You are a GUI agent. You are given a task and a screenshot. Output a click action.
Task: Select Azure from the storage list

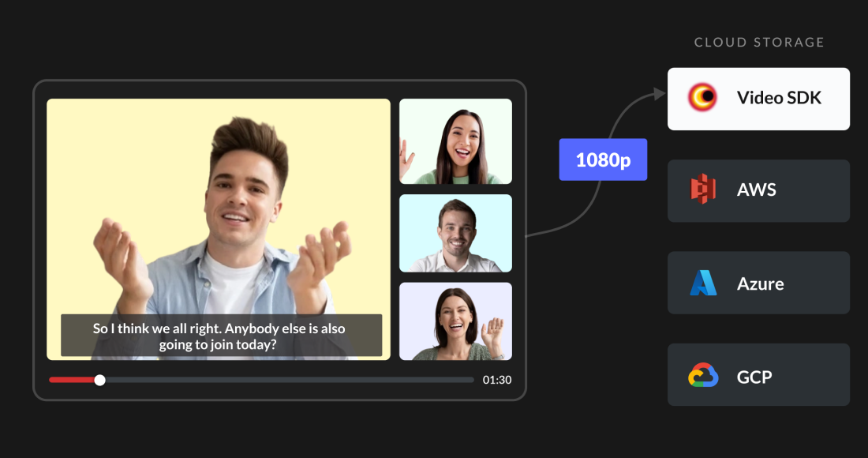758,283
